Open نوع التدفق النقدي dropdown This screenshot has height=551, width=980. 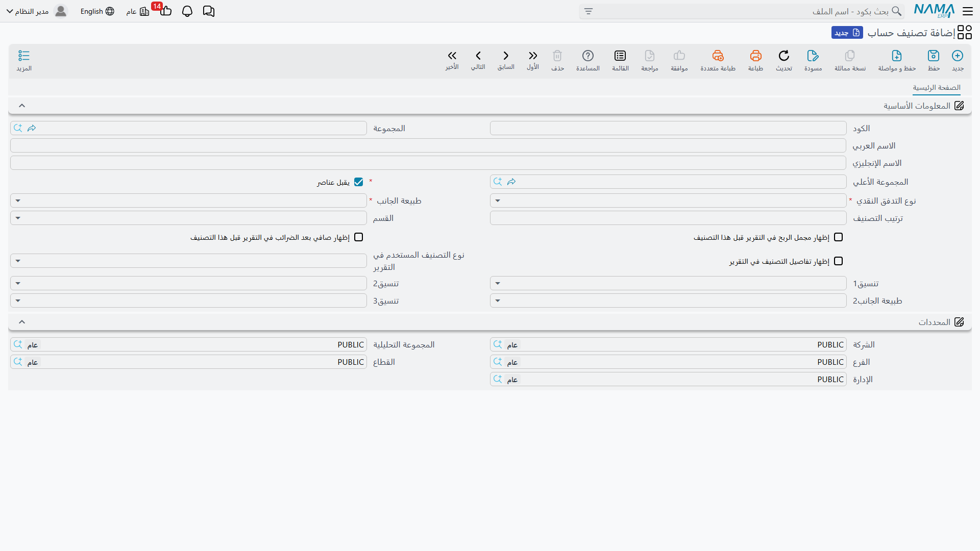pos(668,201)
